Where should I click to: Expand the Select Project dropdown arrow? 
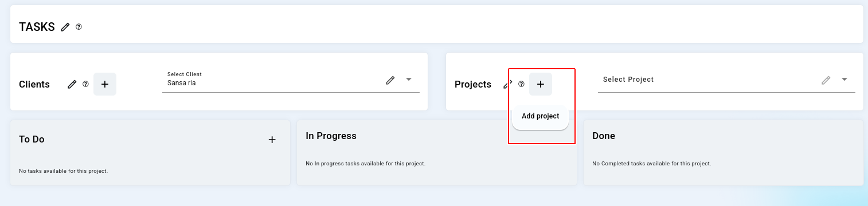pos(844,80)
